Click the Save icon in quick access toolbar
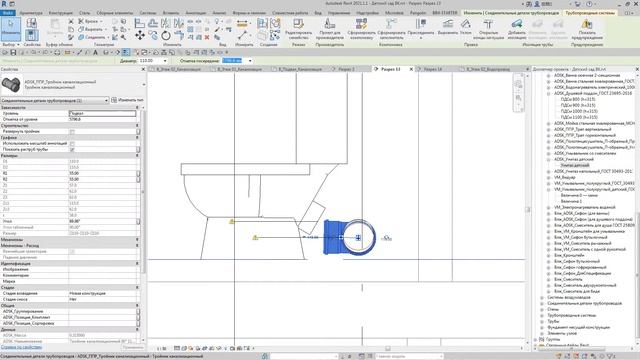 (x=13, y=53)
